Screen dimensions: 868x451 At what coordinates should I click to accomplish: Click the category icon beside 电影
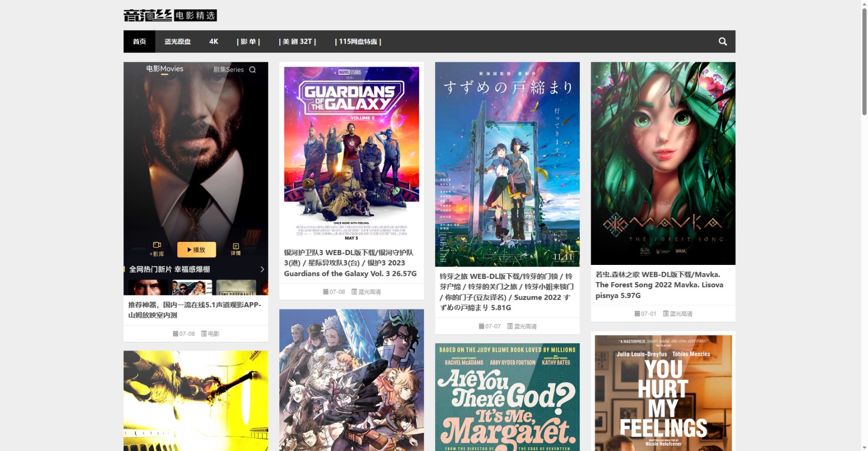[204, 334]
